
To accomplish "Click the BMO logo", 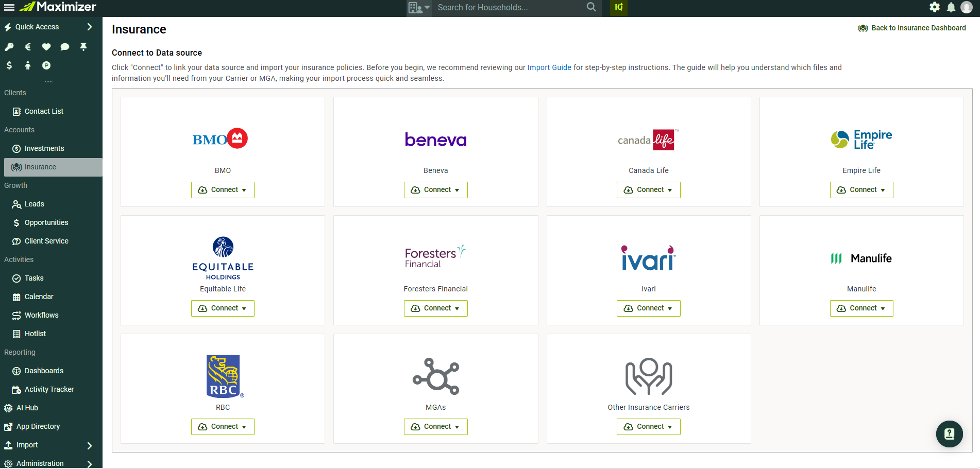I will [220, 138].
